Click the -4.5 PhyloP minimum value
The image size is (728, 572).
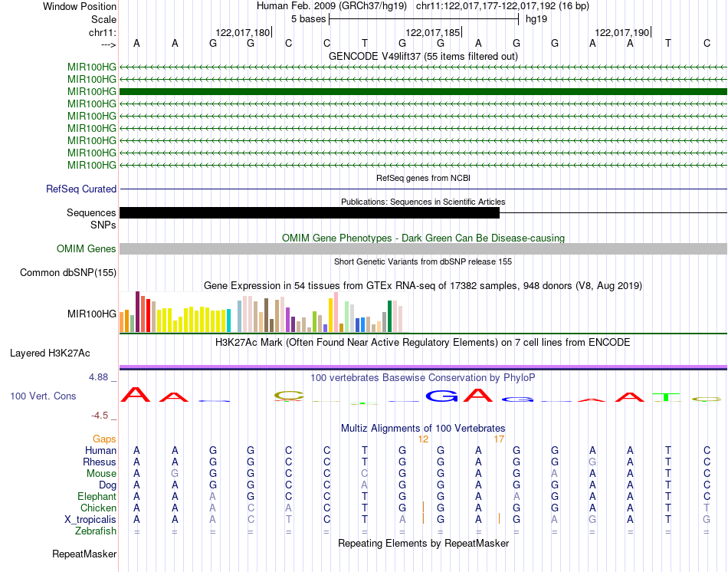click(100, 415)
